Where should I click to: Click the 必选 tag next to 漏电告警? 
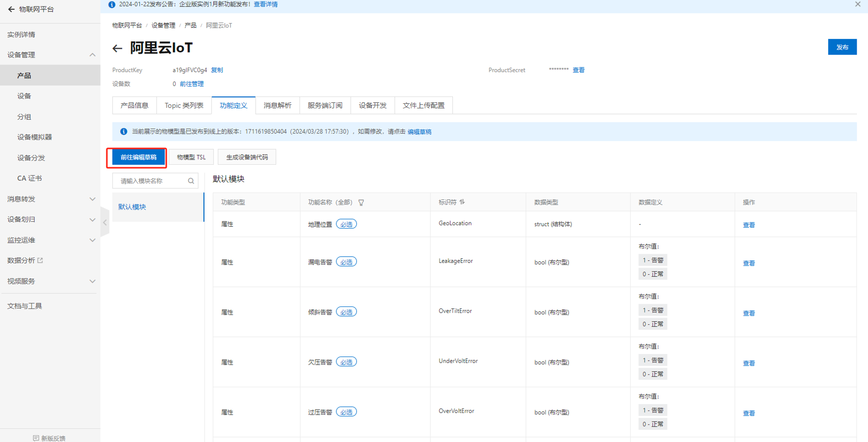click(x=347, y=262)
